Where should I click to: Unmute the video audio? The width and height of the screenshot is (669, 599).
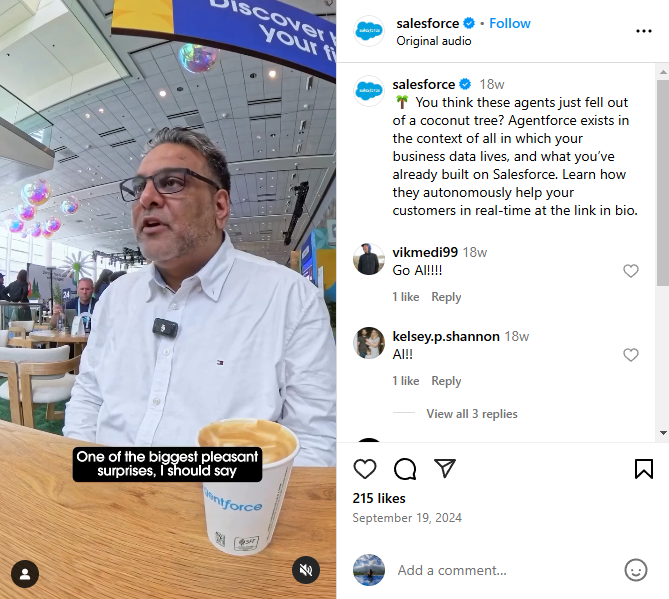pos(306,570)
